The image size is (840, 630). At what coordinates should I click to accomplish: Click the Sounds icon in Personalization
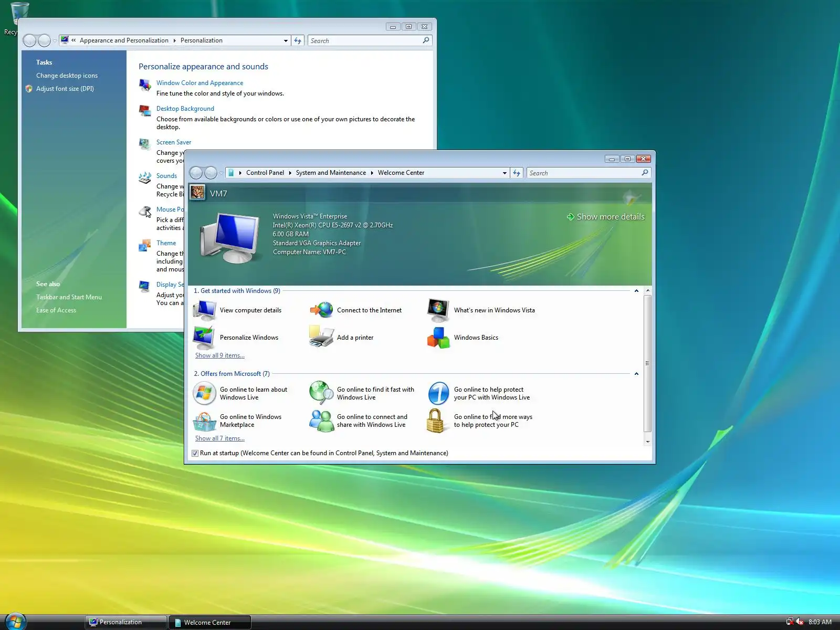click(x=145, y=177)
